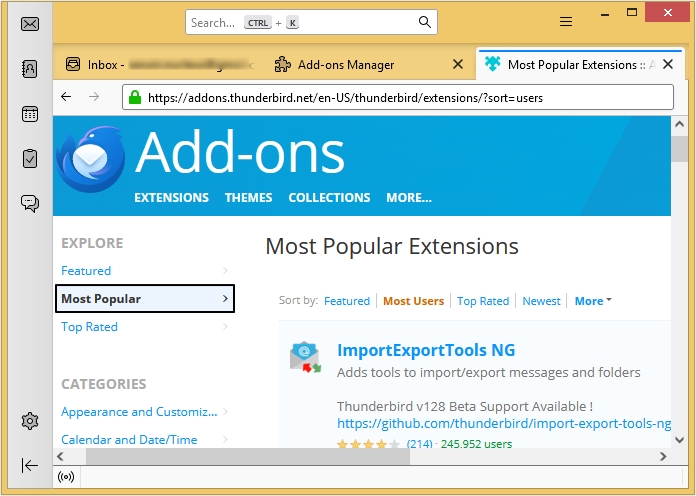Open the Chat space icon

pos(30,203)
